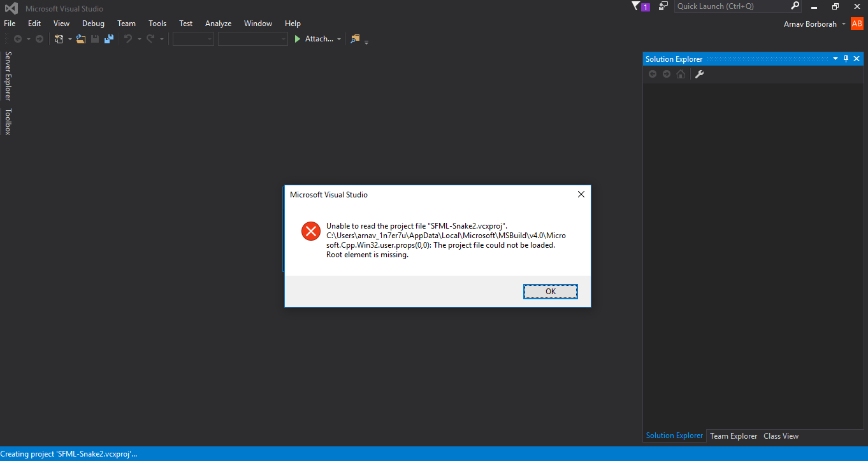Select the Save All toolbar icon
Screen dimensions: 868x461
coord(108,38)
